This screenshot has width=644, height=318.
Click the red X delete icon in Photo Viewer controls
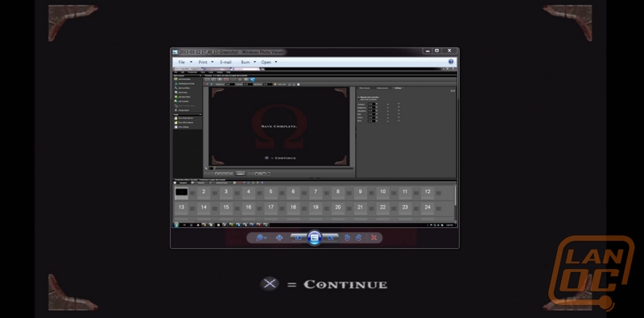tap(374, 237)
